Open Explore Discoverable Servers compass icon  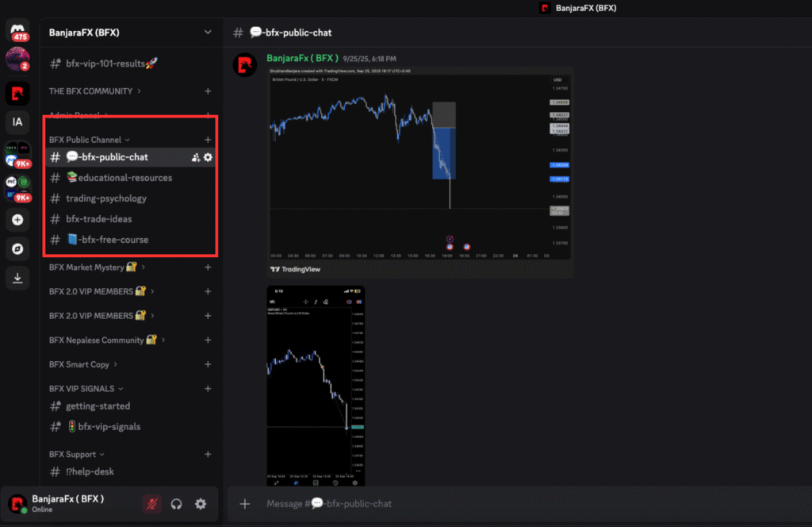(17, 248)
